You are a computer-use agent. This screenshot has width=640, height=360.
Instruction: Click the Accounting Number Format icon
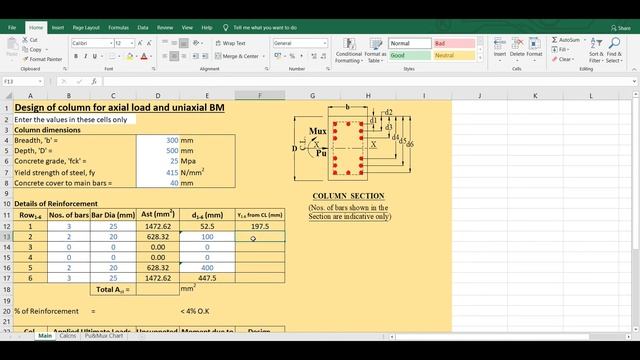[278, 56]
